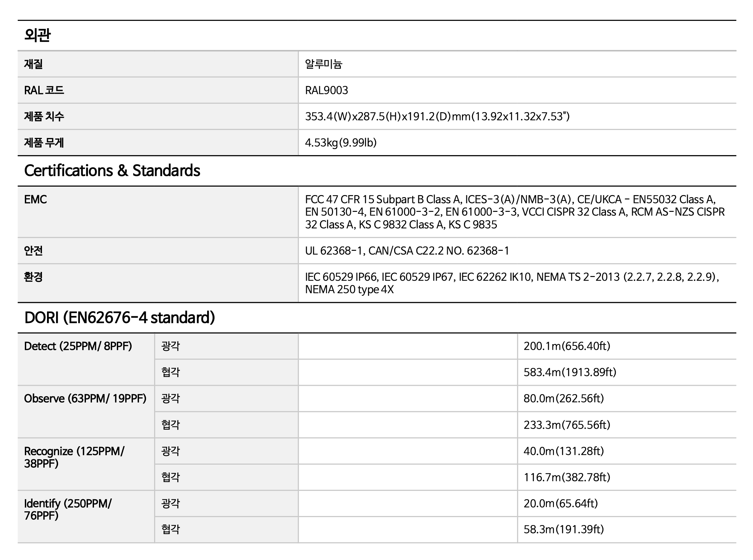The width and height of the screenshot is (753, 560).
Task: Click the 외관 section heading
Action: point(38,35)
